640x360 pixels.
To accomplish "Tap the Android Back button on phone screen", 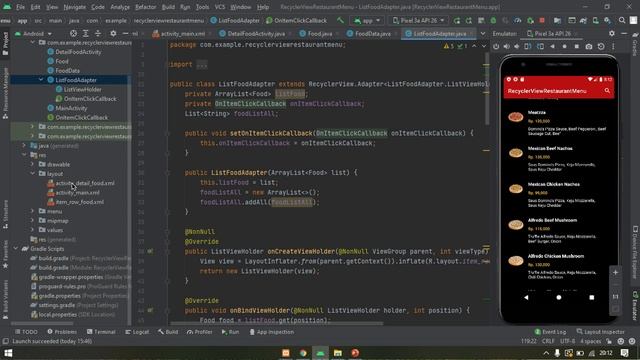I will (526, 297).
